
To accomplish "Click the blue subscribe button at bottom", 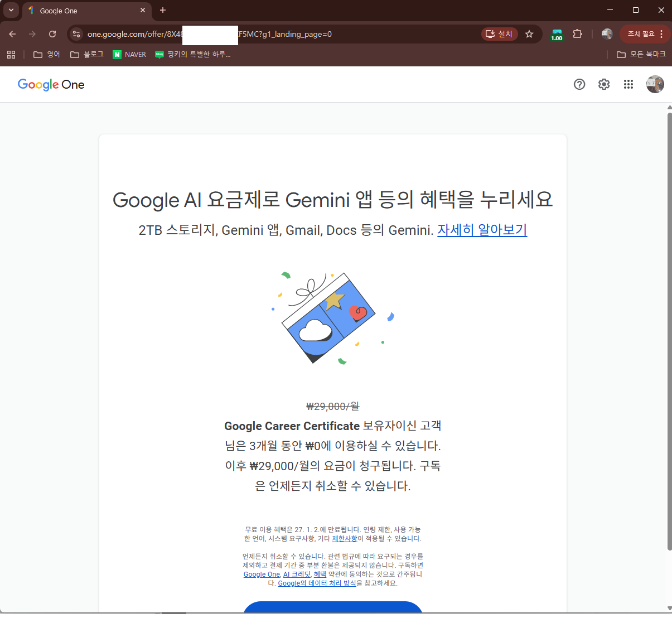I will [333, 607].
